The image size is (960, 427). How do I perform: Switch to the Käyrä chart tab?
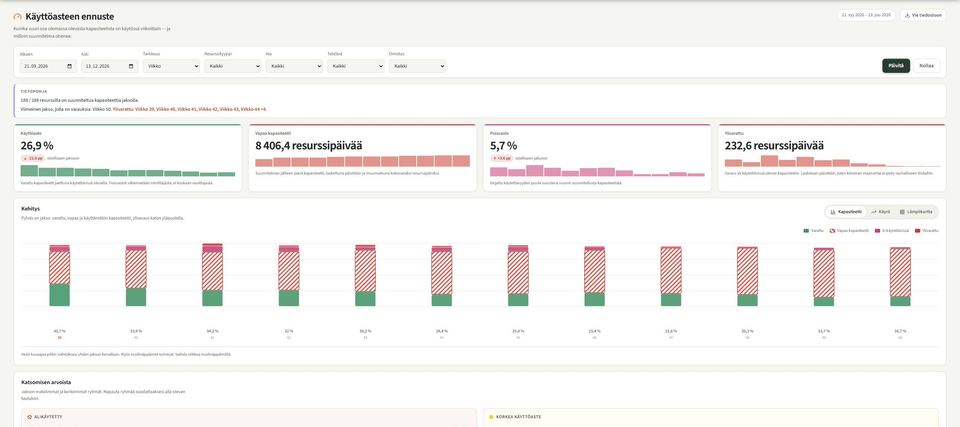[880, 212]
